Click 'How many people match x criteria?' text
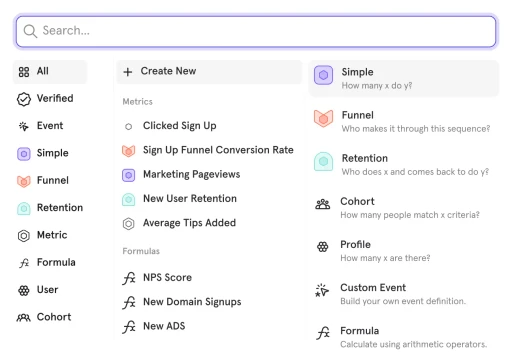 coord(410,215)
